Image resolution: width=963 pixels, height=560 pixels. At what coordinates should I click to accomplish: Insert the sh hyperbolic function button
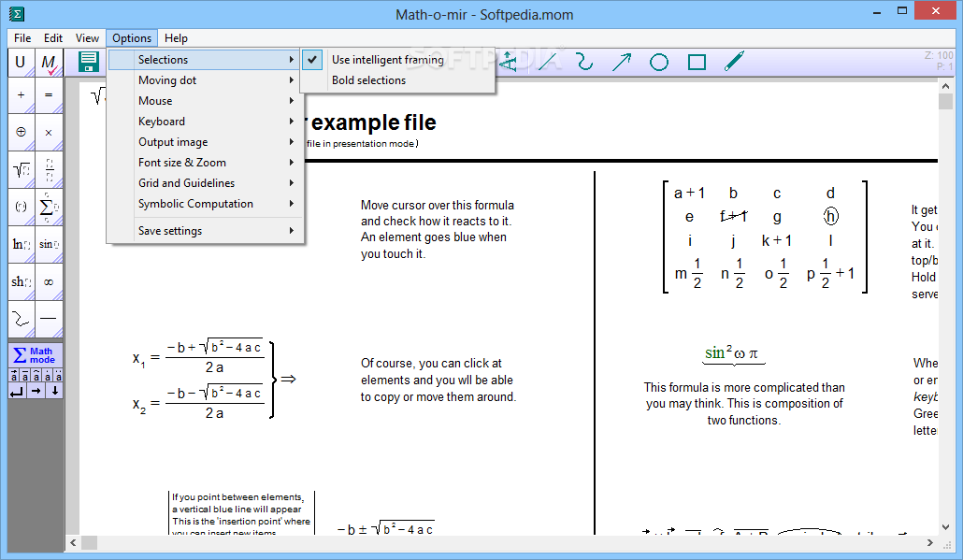21,281
